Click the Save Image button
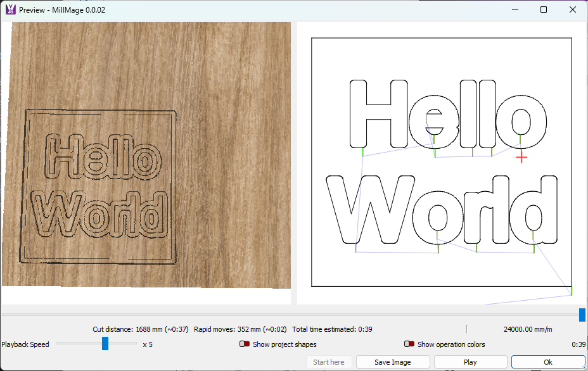The width and height of the screenshot is (588, 371). tap(393, 362)
